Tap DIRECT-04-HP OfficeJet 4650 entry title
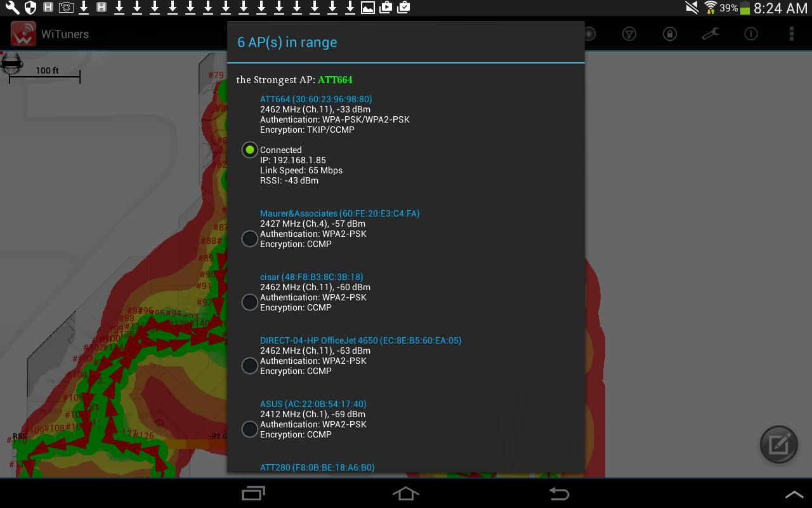This screenshot has width=812, height=508. 361,340
